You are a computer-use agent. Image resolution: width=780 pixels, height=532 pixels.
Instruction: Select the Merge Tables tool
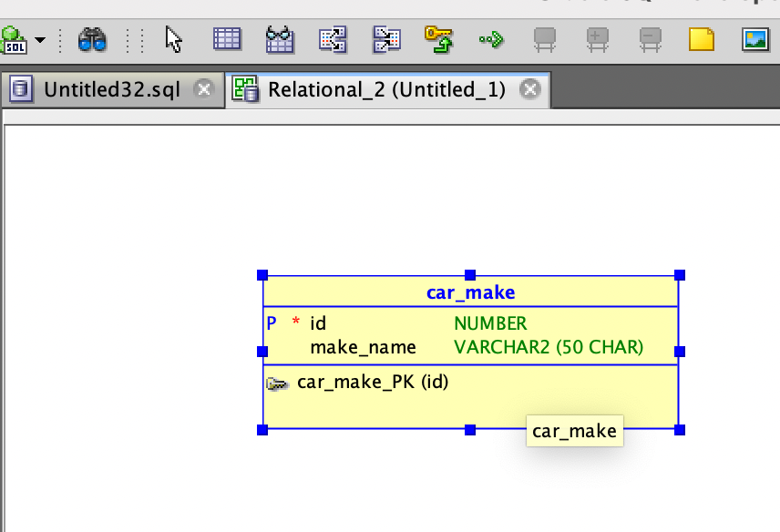386,39
